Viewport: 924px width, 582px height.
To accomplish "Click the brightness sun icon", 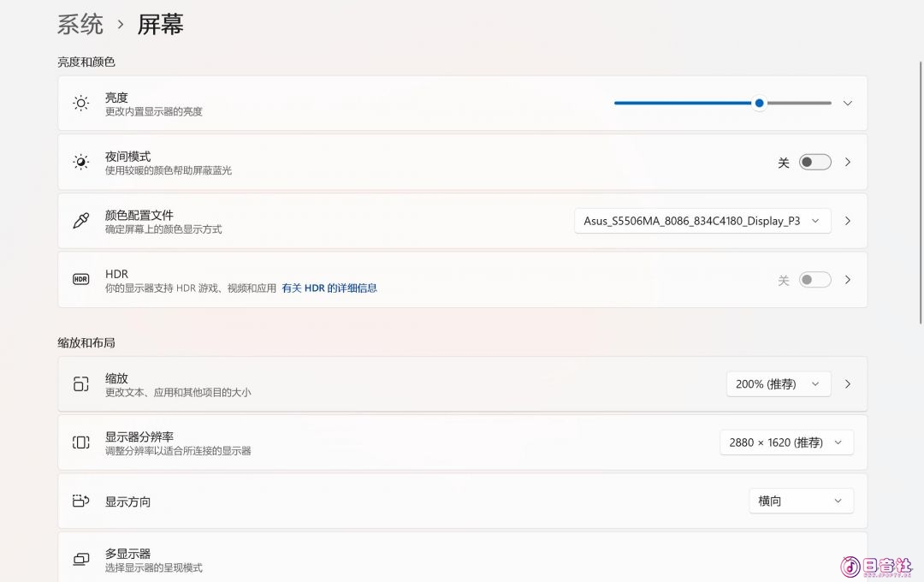I will [x=80, y=104].
